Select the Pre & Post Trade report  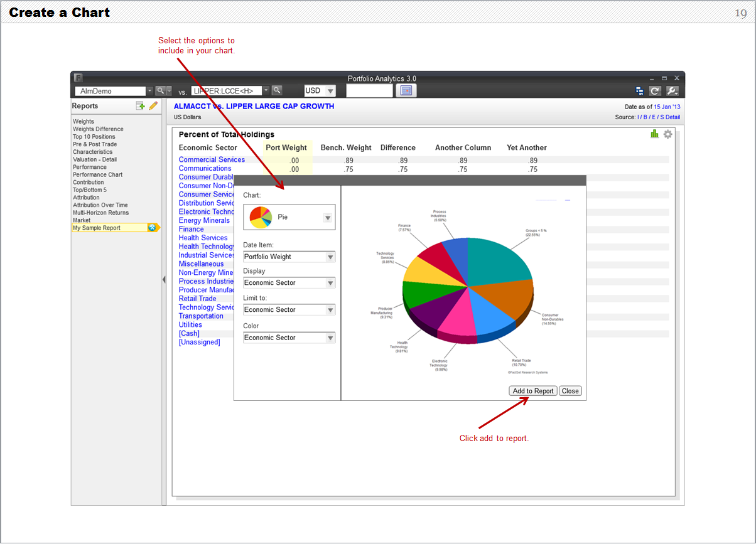click(95, 144)
